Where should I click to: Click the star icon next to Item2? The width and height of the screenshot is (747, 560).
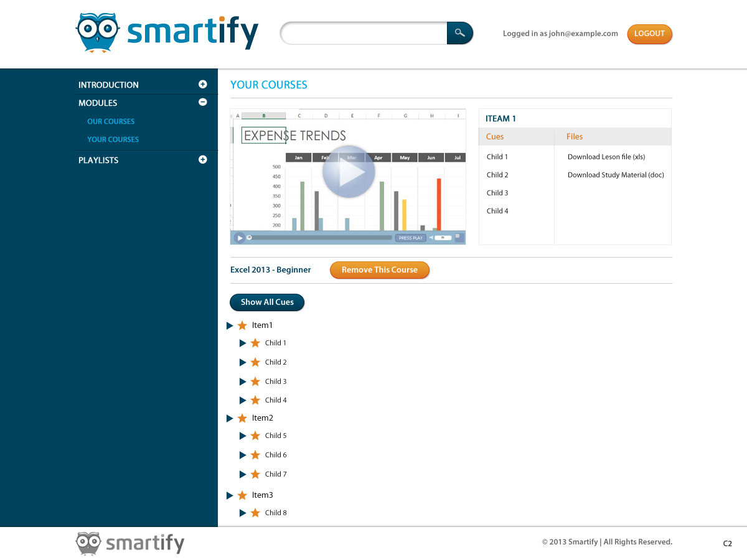click(242, 418)
